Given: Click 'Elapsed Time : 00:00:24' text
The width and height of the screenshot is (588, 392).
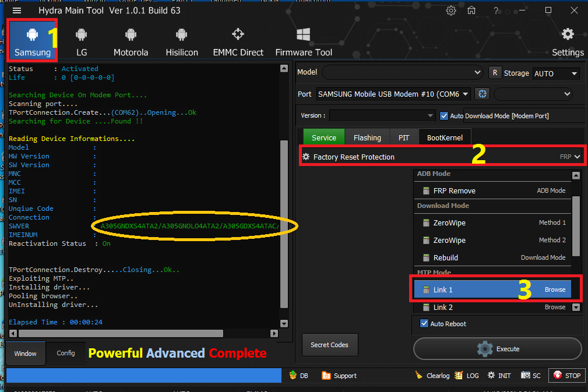Looking at the screenshot, I should click(55, 322).
